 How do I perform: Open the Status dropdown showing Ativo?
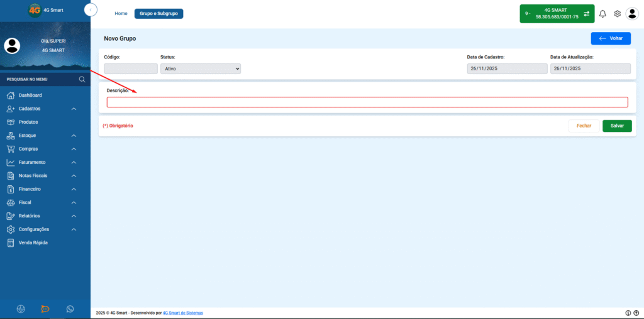pos(201,69)
